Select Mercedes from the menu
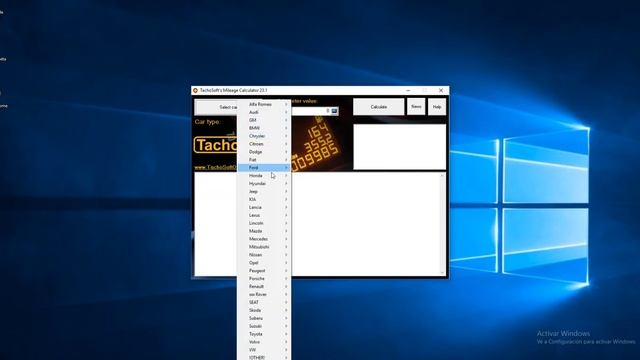This screenshot has height=360, width=640. [x=264, y=239]
